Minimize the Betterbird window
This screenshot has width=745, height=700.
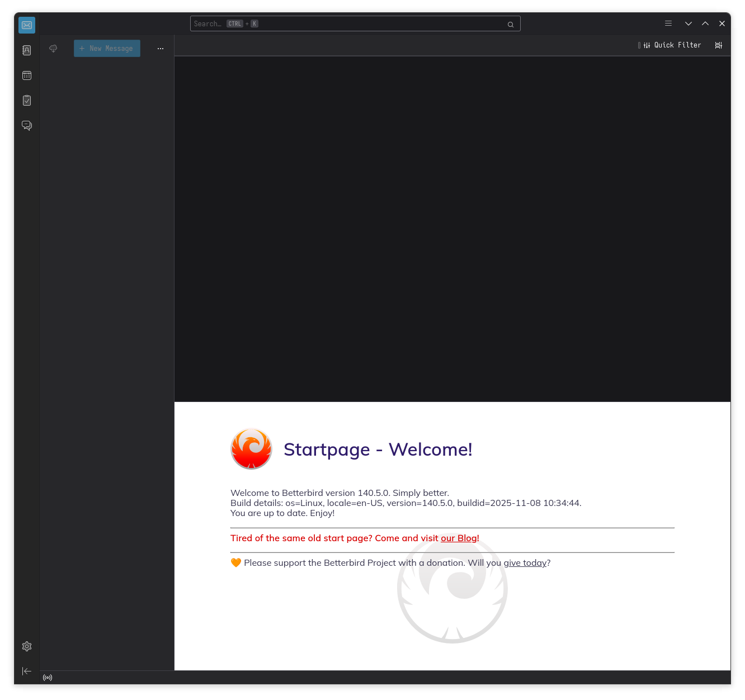click(689, 23)
